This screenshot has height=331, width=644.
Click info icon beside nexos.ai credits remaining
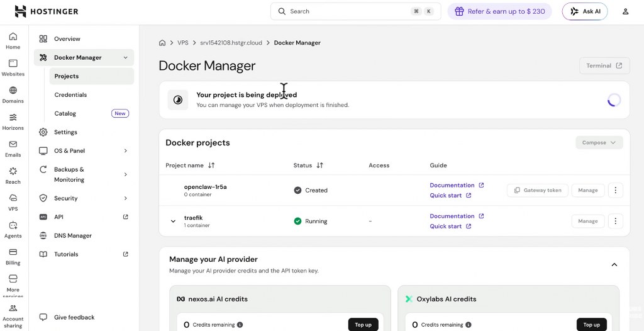[240, 325]
